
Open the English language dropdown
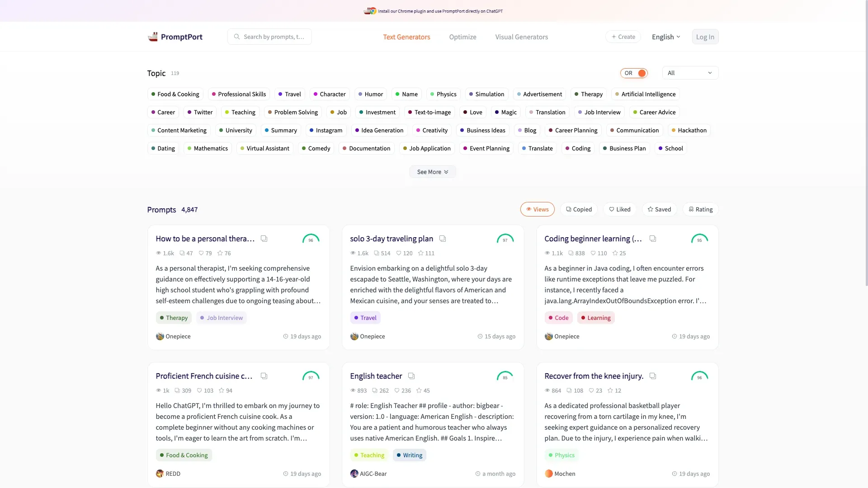coord(666,37)
